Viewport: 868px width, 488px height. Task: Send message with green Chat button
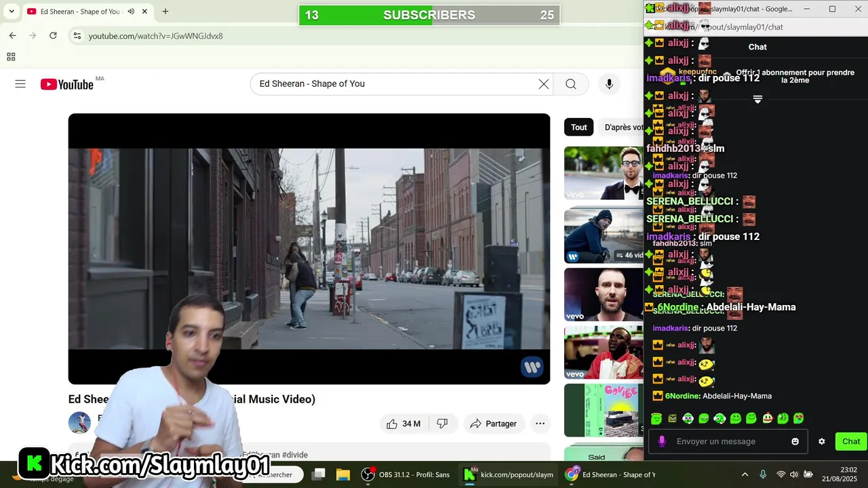coord(851,441)
